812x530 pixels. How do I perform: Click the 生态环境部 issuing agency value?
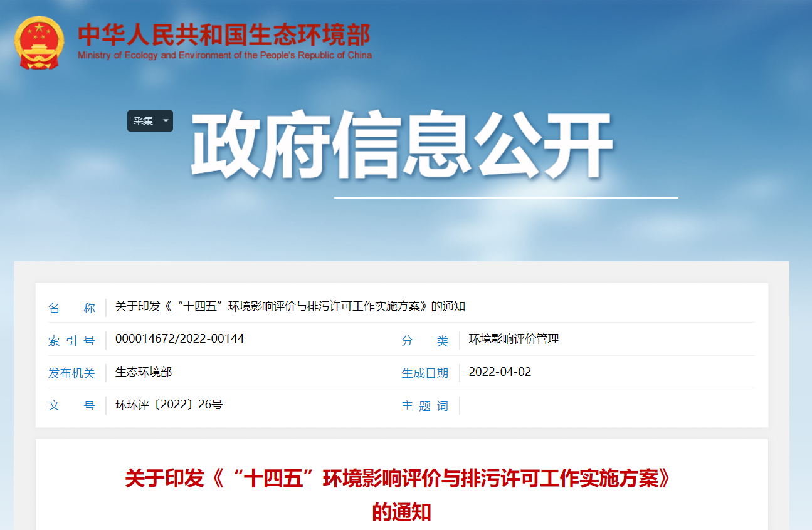[144, 372]
